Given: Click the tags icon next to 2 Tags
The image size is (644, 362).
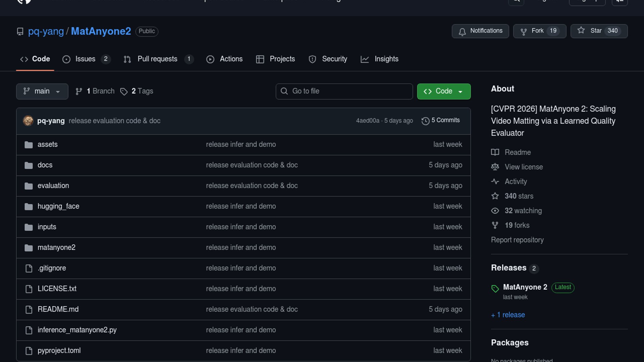Looking at the screenshot, I should point(124,92).
